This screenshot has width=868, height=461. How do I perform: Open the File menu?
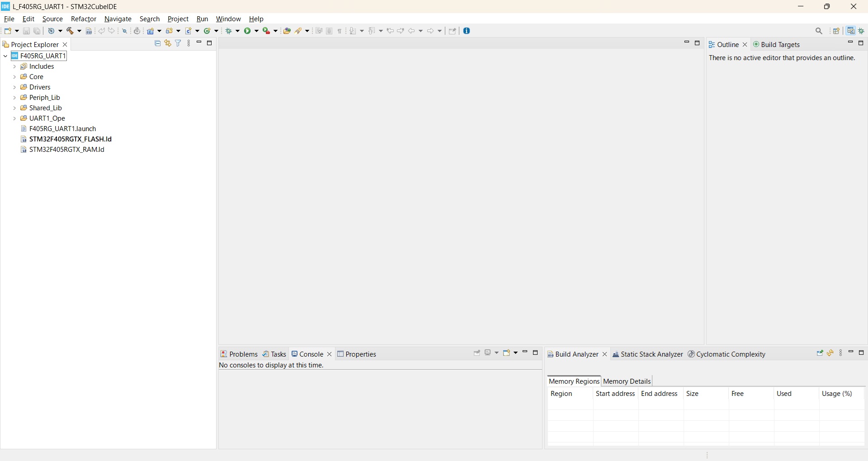[x=9, y=19]
